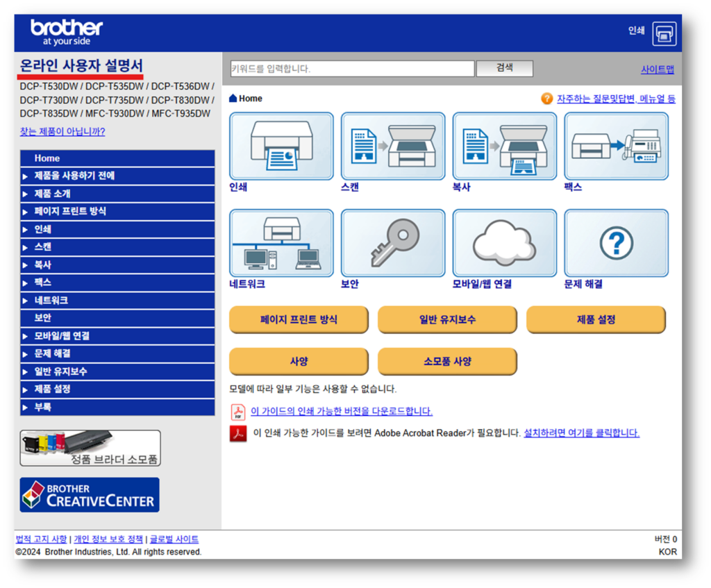This screenshot has width=711, height=588.
Task: Open the Brother CreativeCenter banner
Action: [90, 494]
